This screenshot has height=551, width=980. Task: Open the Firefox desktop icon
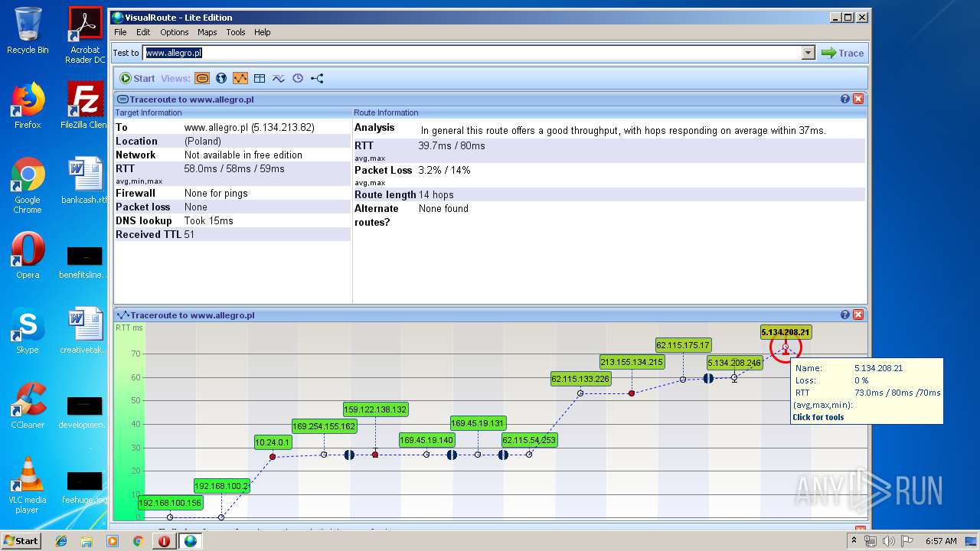click(28, 106)
